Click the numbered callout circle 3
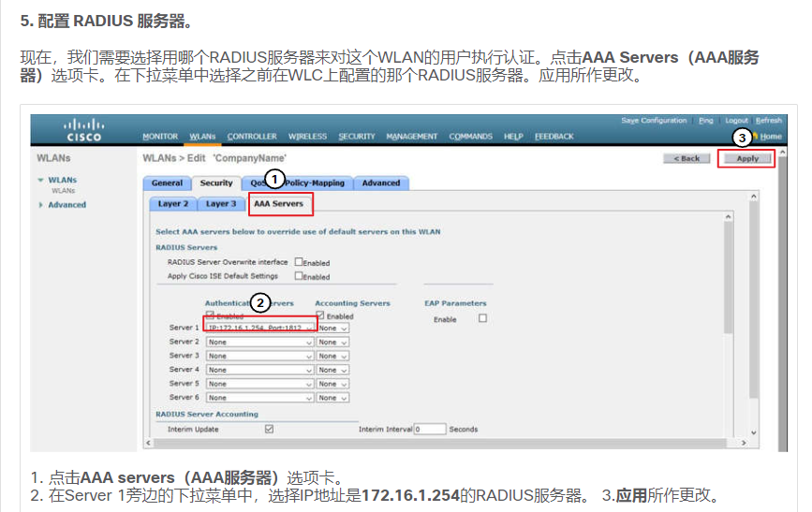The height and width of the screenshot is (512, 812). 742,139
